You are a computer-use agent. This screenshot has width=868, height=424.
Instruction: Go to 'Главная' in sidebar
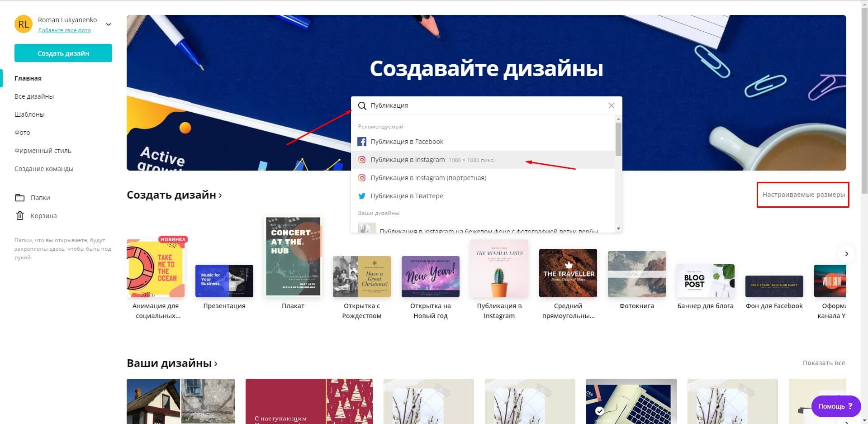click(28, 78)
